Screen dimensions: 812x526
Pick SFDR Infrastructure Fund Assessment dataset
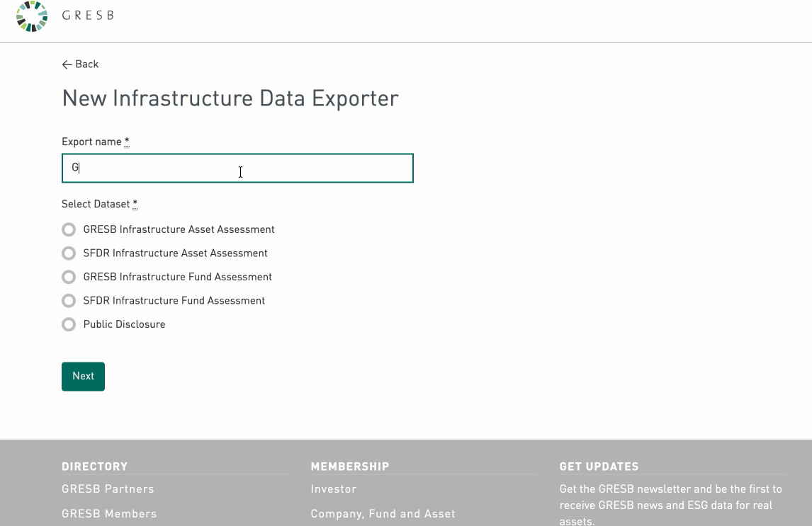click(x=69, y=301)
